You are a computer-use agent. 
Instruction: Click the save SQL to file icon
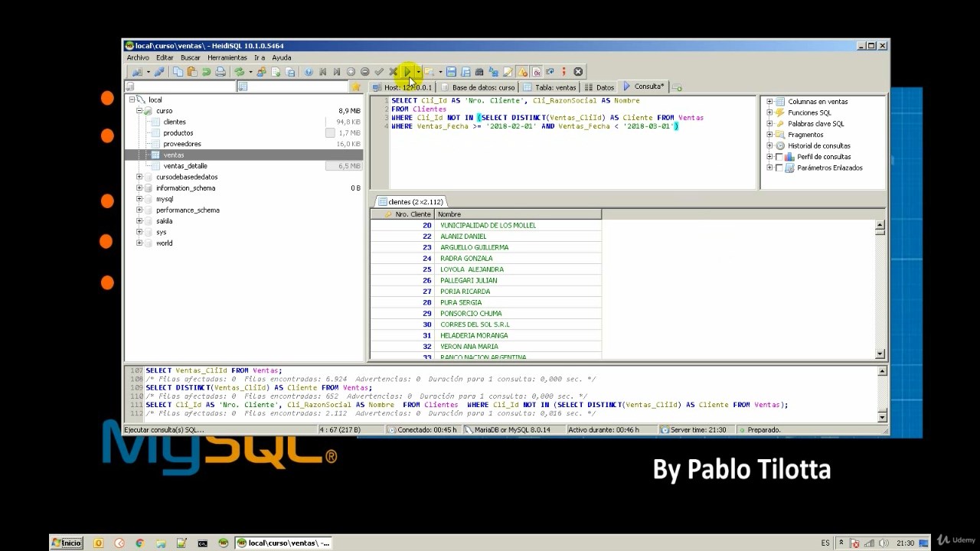pos(451,72)
